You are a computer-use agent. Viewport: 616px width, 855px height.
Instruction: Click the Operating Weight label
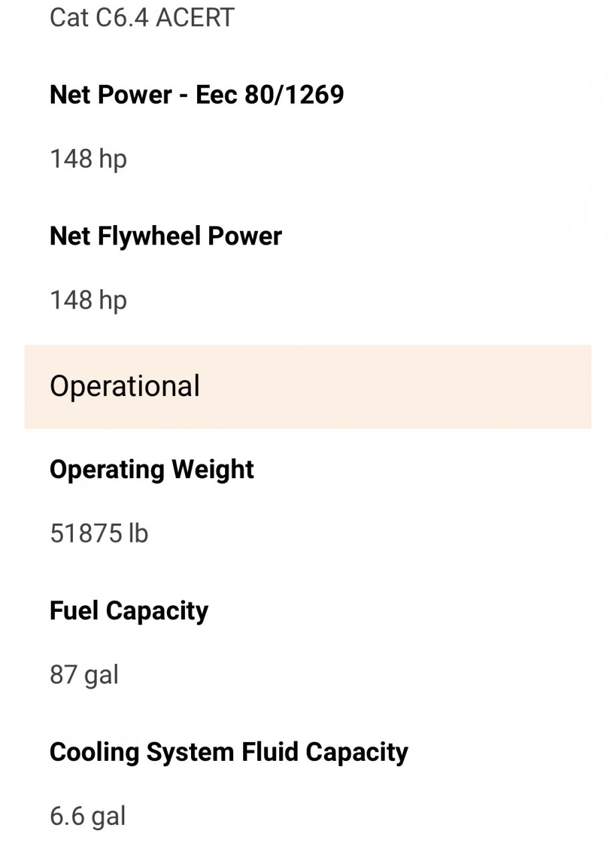point(152,470)
